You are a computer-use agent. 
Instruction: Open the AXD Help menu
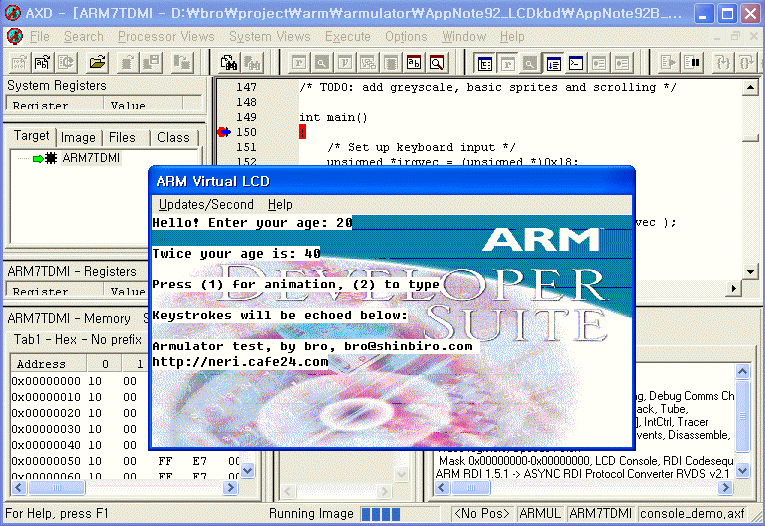(x=512, y=37)
